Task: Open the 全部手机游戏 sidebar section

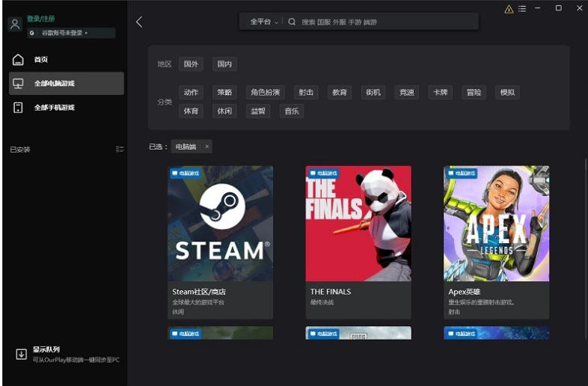Action: click(x=54, y=108)
